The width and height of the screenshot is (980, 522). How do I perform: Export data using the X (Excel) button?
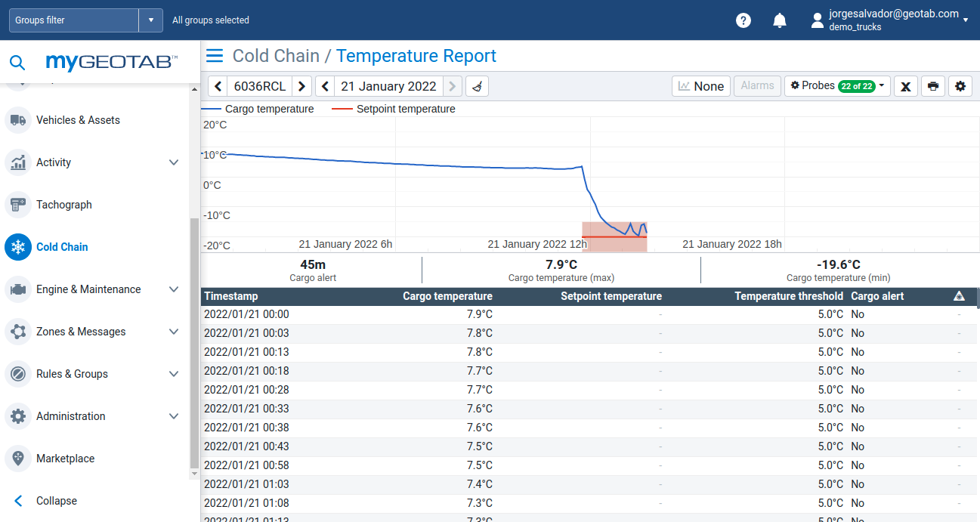[x=905, y=86]
